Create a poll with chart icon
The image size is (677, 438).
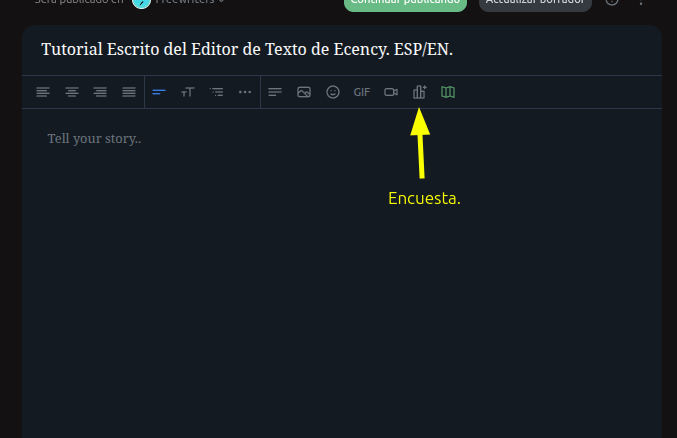click(419, 92)
